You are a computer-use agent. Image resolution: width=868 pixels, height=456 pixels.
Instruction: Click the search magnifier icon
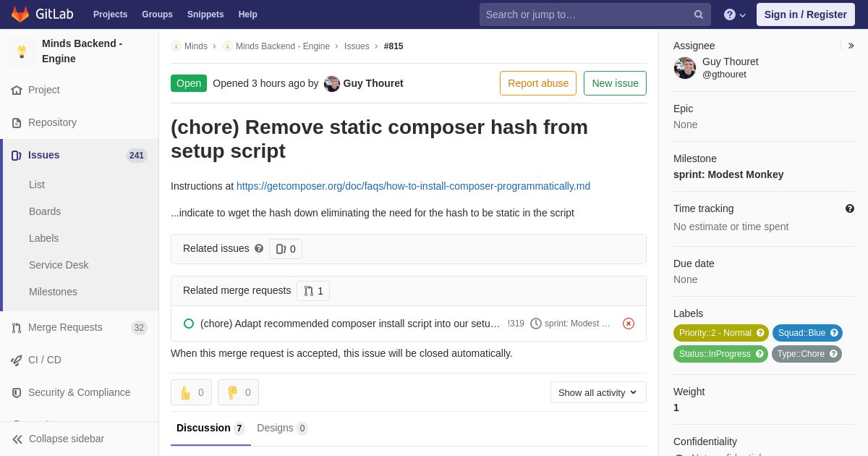pyautogui.click(x=699, y=14)
